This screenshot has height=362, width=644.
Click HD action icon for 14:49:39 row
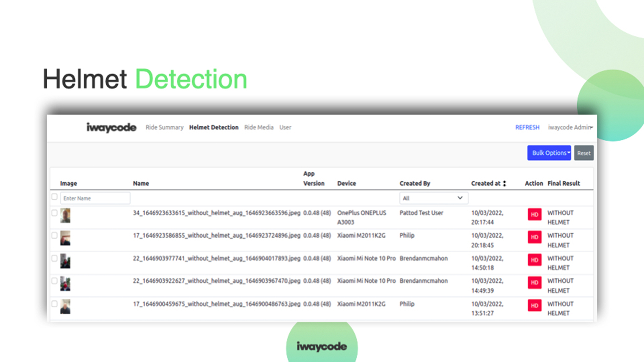(535, 283)
